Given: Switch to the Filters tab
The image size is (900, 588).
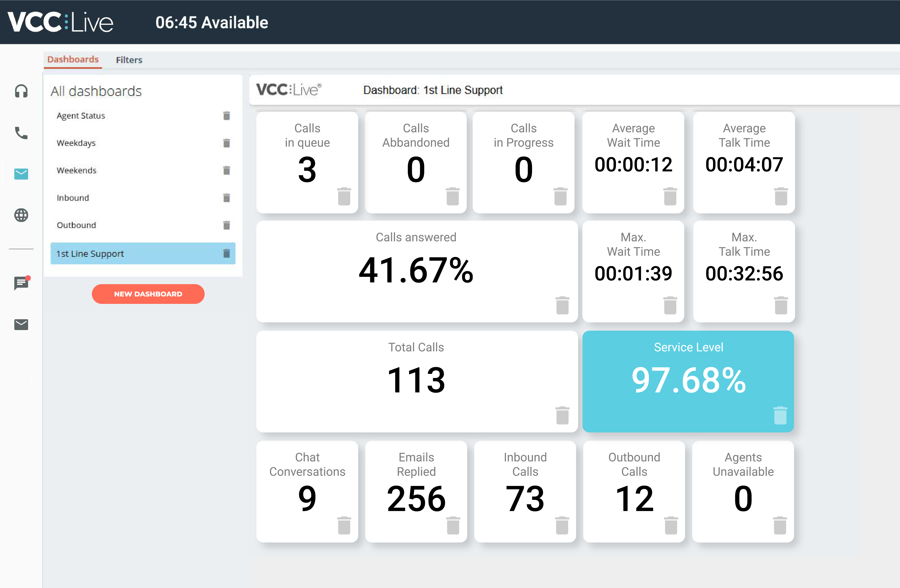Looking at the screenshot, I should 129,60.
